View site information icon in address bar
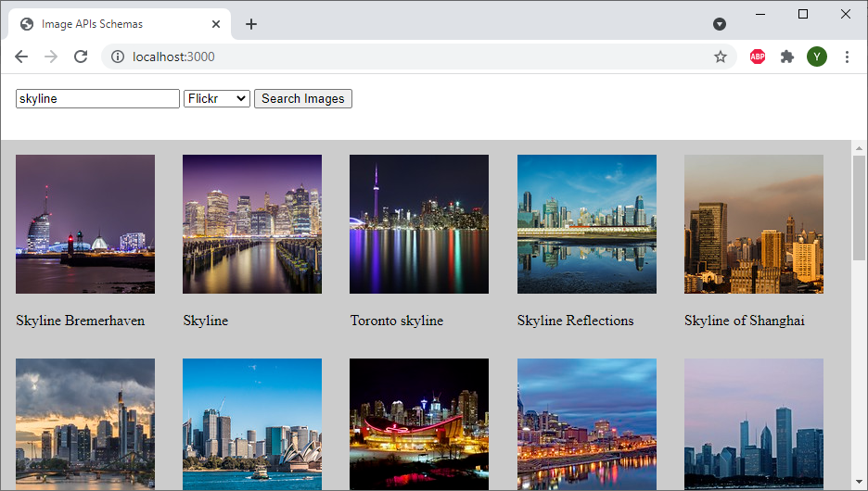 click(x=118, y=57)
